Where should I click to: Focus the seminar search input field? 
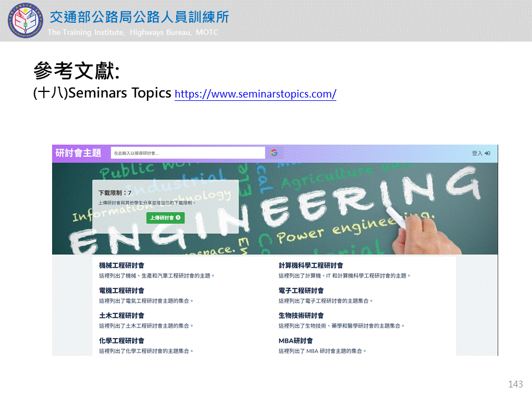point(187,153)
